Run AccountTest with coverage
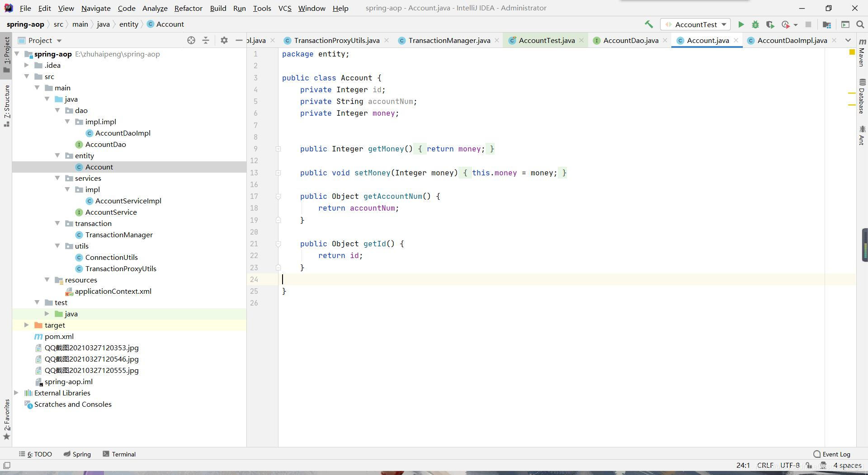Screen dimensions: 868x475 (770, 24)
